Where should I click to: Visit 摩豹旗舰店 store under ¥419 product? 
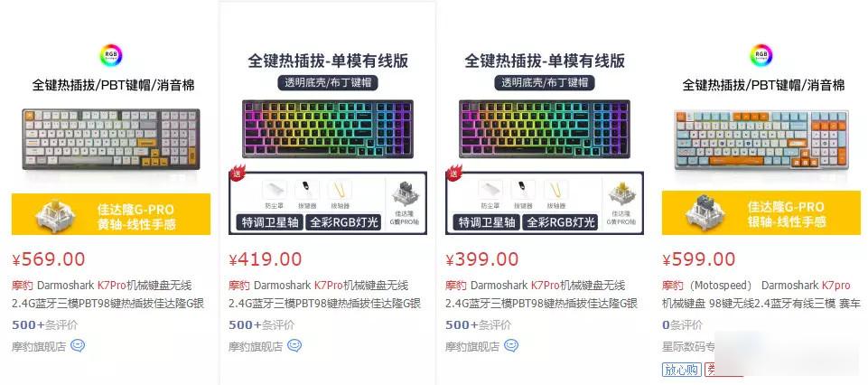coord(256,347)
